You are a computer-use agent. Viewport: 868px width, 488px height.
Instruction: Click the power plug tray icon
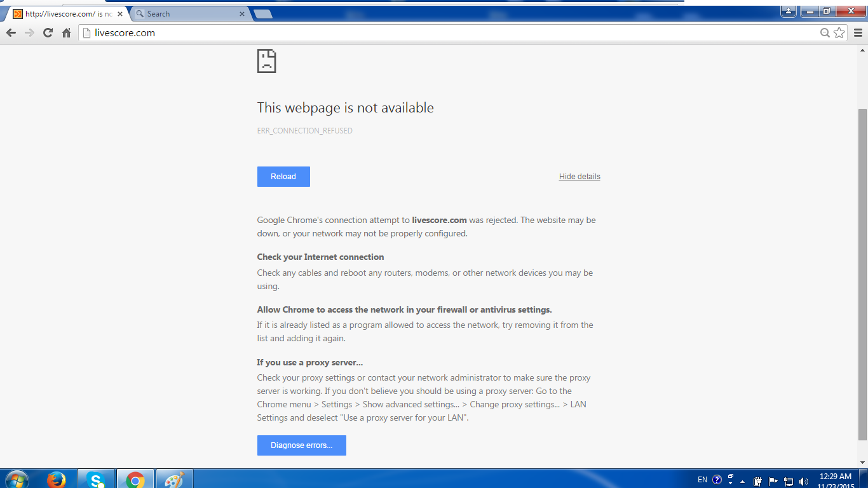coord(757,481)
